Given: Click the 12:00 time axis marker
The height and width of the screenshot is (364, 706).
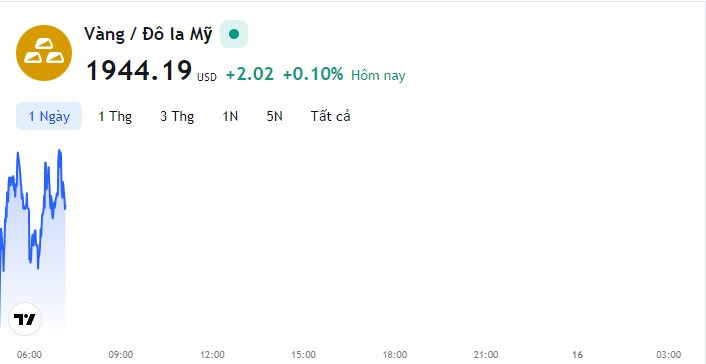Looking at the screenshot, I should pos(212,355).
